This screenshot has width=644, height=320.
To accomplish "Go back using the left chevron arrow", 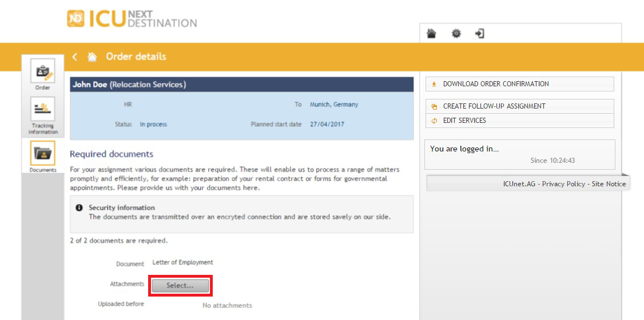I will pos(74,57).
